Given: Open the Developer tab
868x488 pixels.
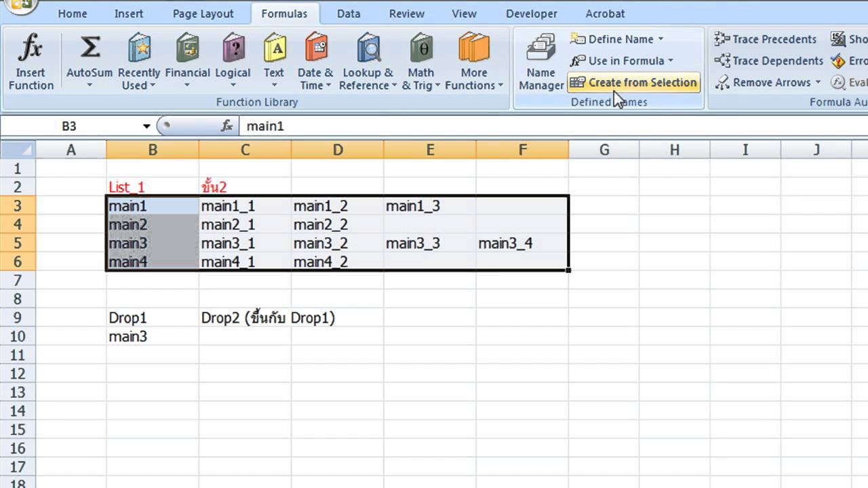Looking at the screenshot, I should 532,14.
